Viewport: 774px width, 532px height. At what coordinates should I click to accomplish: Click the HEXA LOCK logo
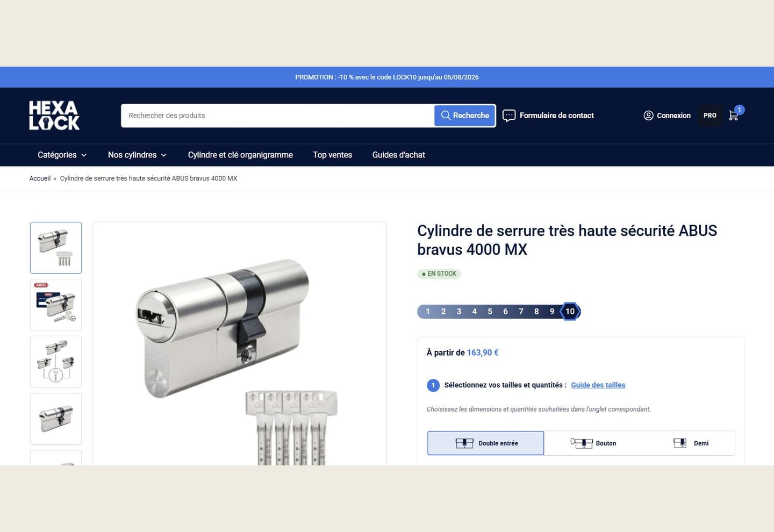tap(54, 116)
